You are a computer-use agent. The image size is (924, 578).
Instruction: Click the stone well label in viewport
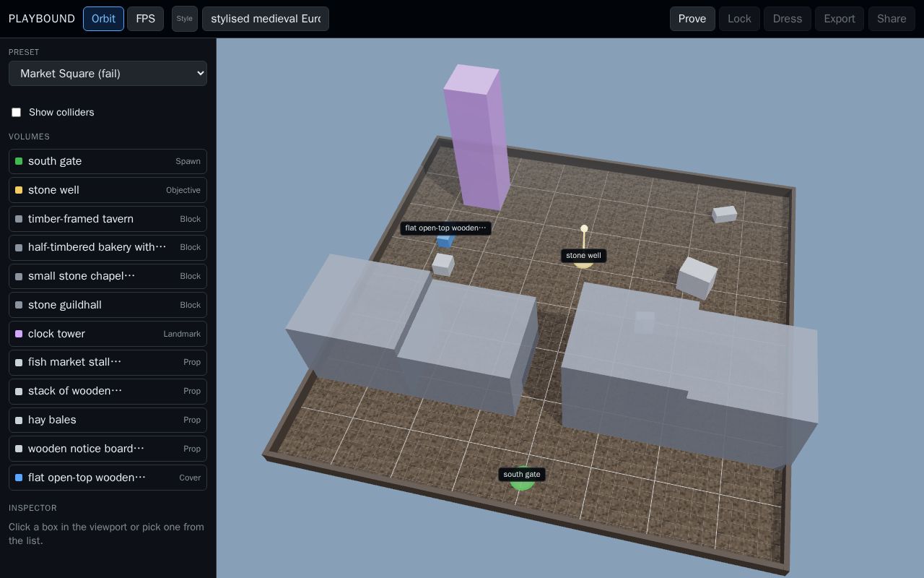click(x=583, y=256)
